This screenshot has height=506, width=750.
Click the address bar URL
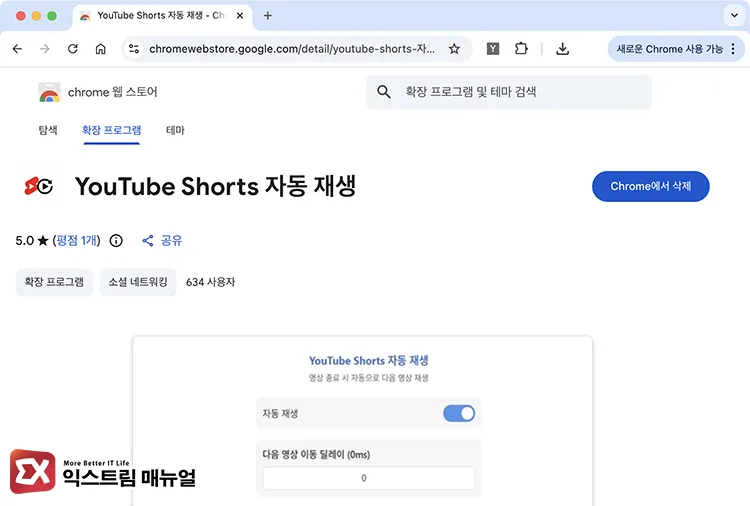click(x=292, y=49)
